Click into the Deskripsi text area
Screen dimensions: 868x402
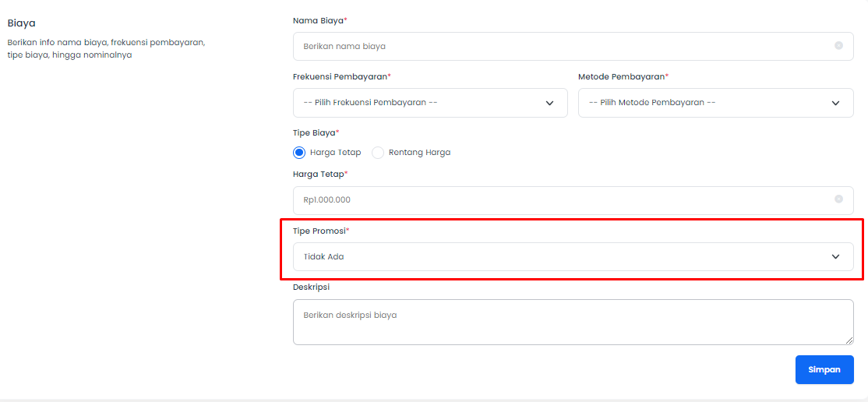[573, 323]
